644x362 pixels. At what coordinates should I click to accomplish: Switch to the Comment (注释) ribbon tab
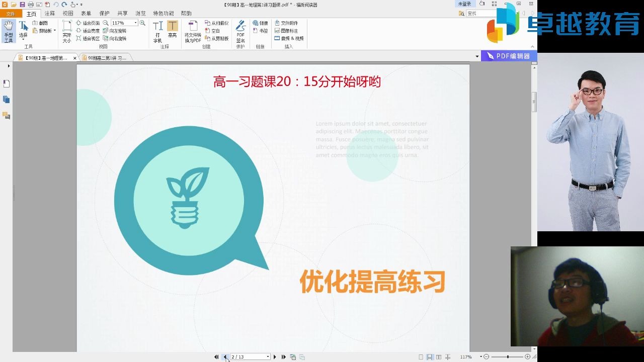(50, 14)
